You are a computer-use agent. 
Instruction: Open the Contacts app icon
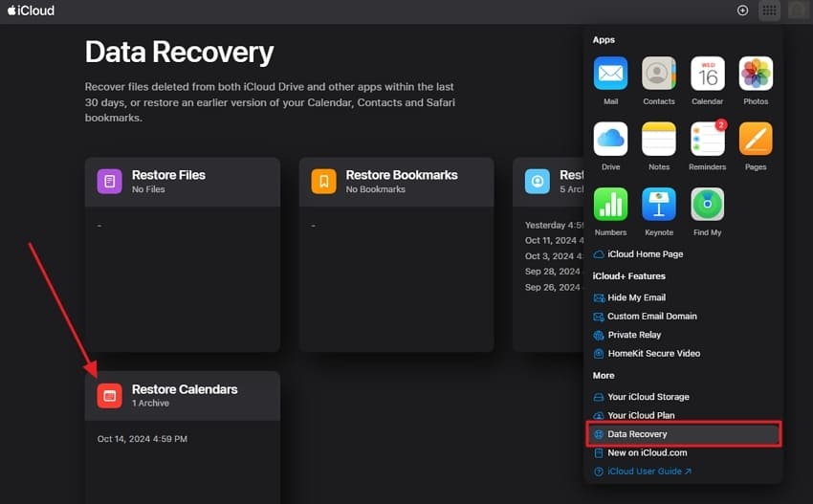(x=658, y=74)
